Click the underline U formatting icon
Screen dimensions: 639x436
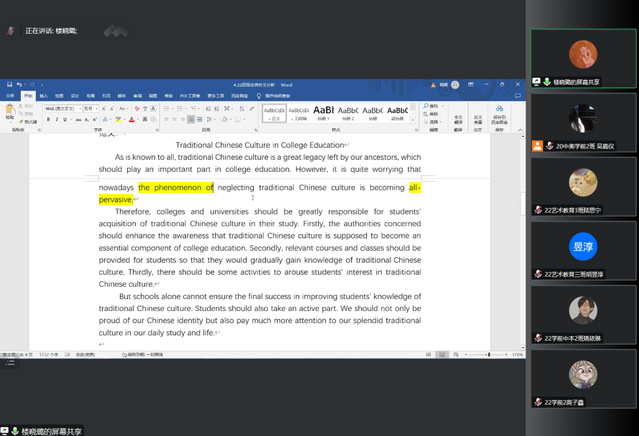click(x=61, y=118)
